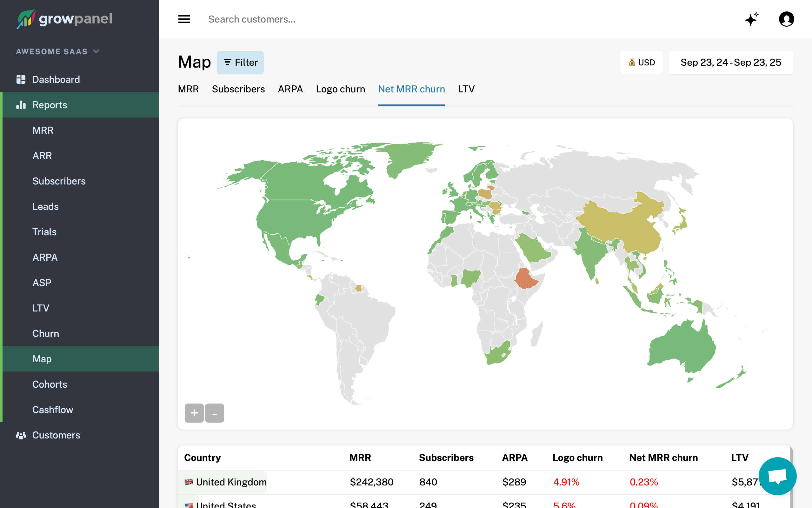This screenshot has width=812, height=508.
Task: Select the Dashboard sidebar icon
Action: pos(21,79)
